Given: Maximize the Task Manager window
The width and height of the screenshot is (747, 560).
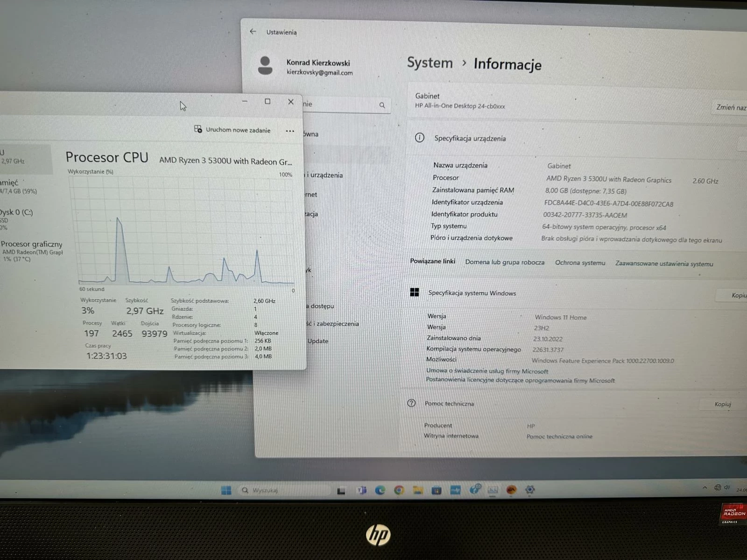Looking at the screenshot, I should pyautogui.click(x=268, y=101).
